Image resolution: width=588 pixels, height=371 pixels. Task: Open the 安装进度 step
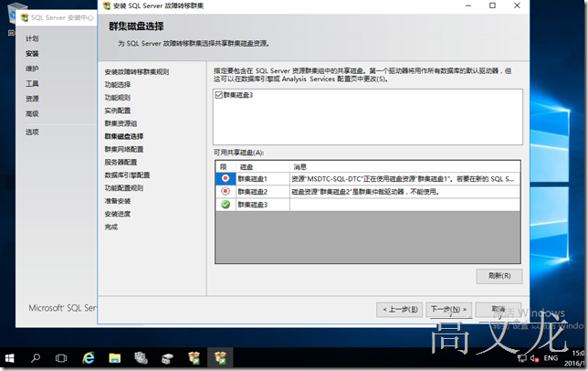[118, 214]
